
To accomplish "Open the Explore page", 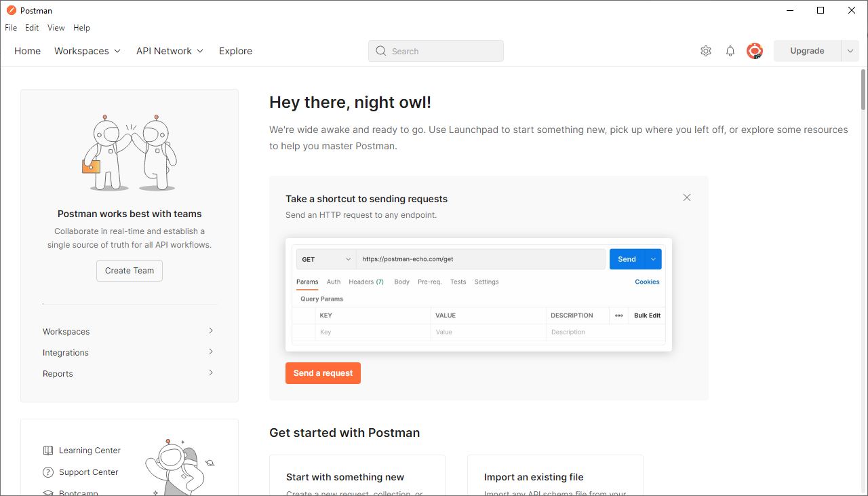I will tap(235, 51).
